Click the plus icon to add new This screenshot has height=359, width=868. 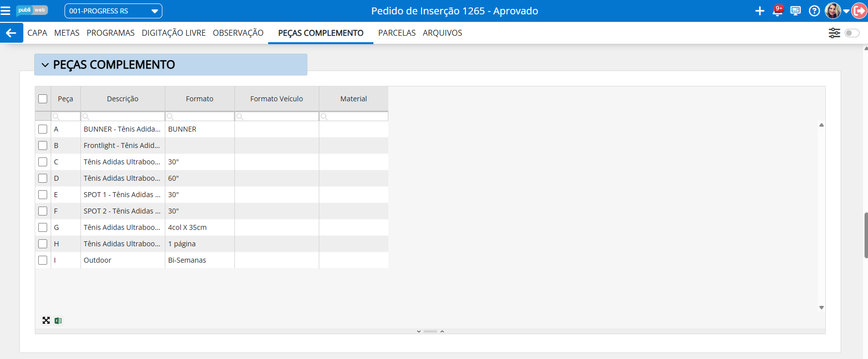(x=759, y=11)
